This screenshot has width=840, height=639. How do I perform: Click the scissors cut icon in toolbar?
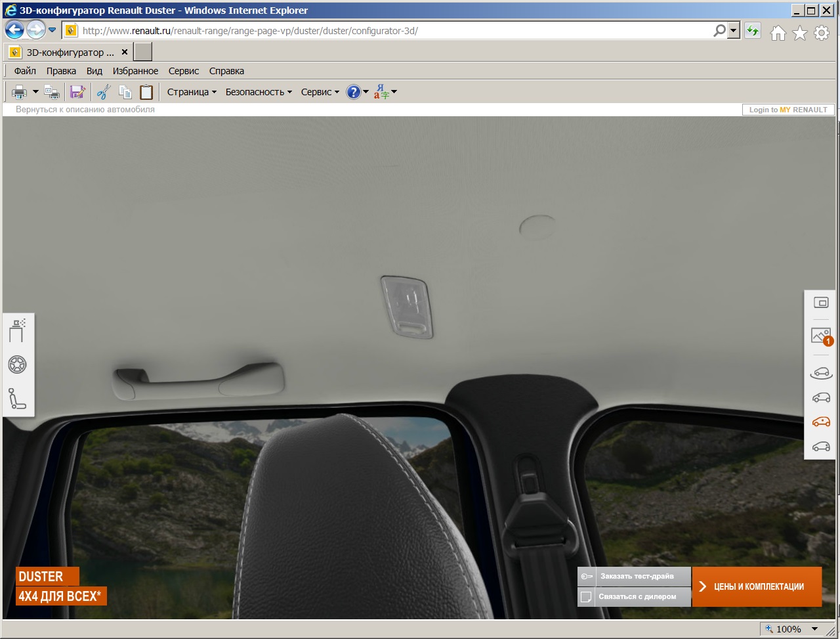[104, 92]
